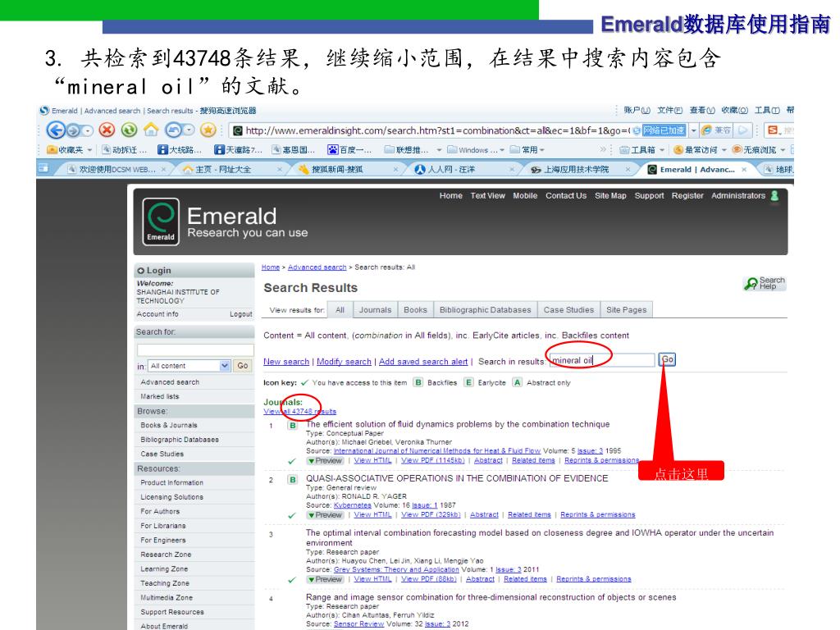Open the 收藏夹 bookmarks folder
The height and width of the screenshot is (630, 840).
[x=65, y=149]
